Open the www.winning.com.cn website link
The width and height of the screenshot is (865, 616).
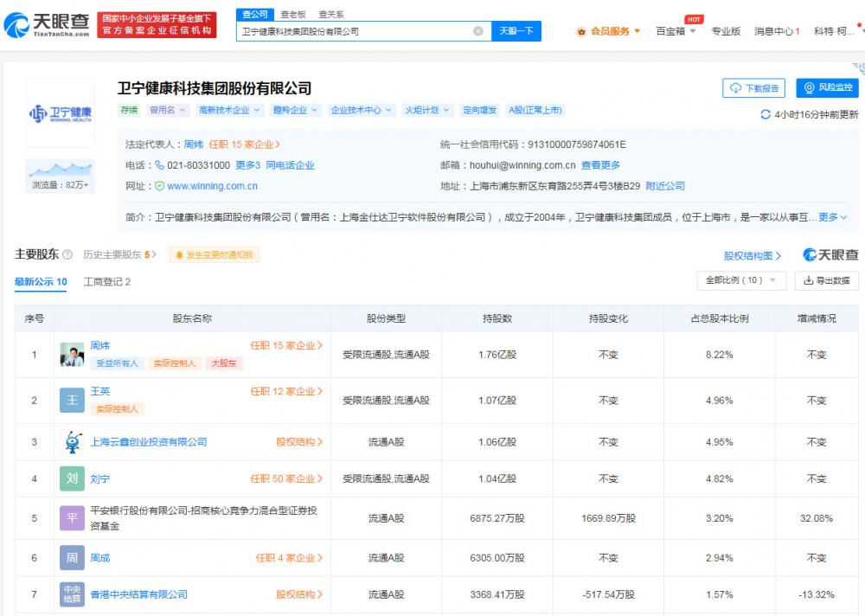pyautogui.click(x=213, y=186)
